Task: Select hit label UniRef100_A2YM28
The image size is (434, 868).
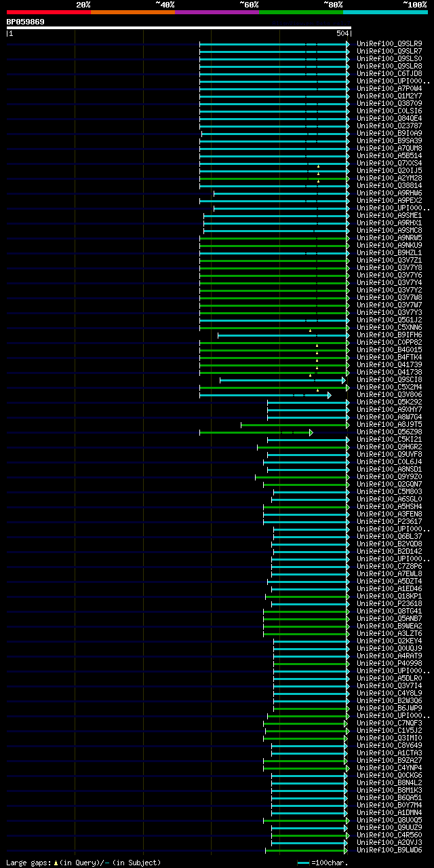Action: click(x=389, y=178)
